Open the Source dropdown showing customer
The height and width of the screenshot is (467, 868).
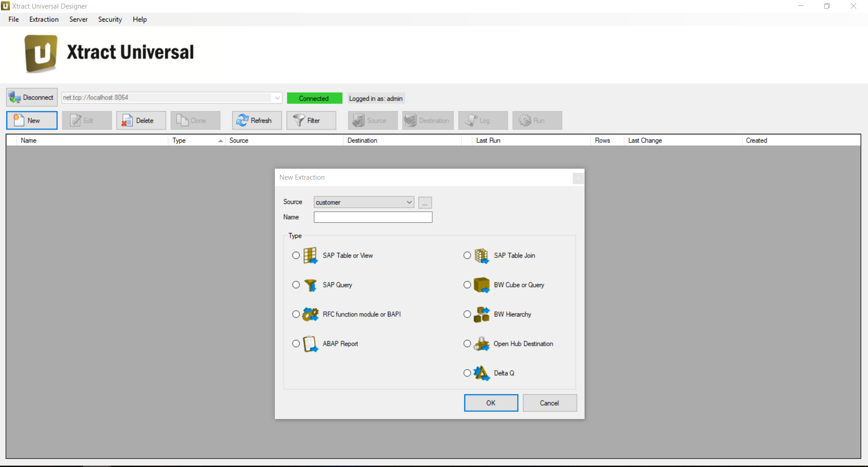pos(364,202)
